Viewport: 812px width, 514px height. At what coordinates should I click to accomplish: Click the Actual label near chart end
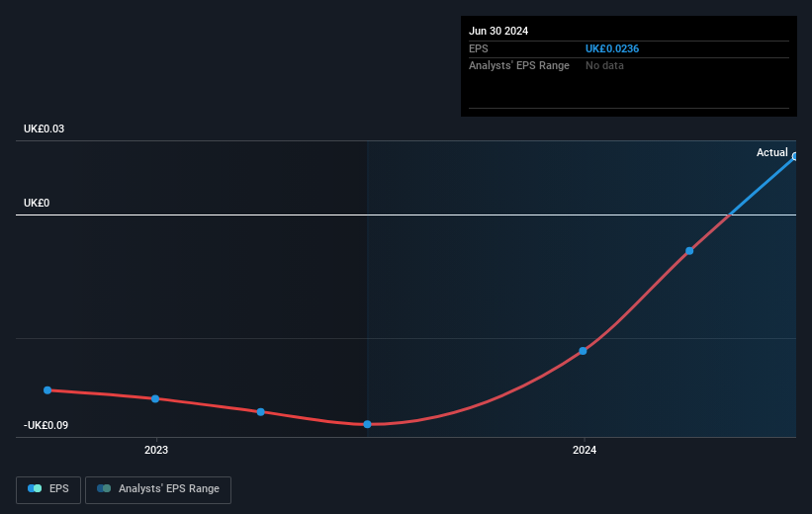[x=771, y=152]
